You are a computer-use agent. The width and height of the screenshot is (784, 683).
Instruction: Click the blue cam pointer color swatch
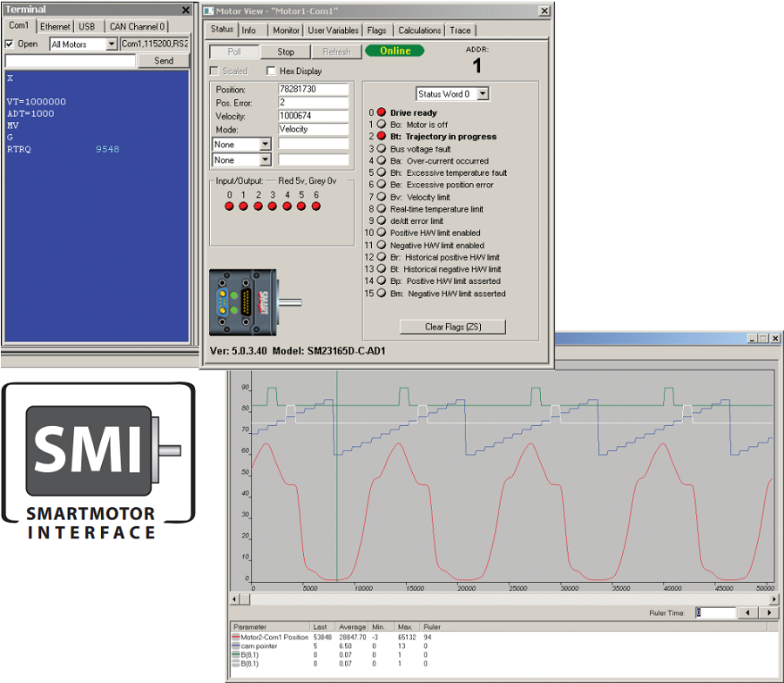pyautogui.click(x=236, y=646)
